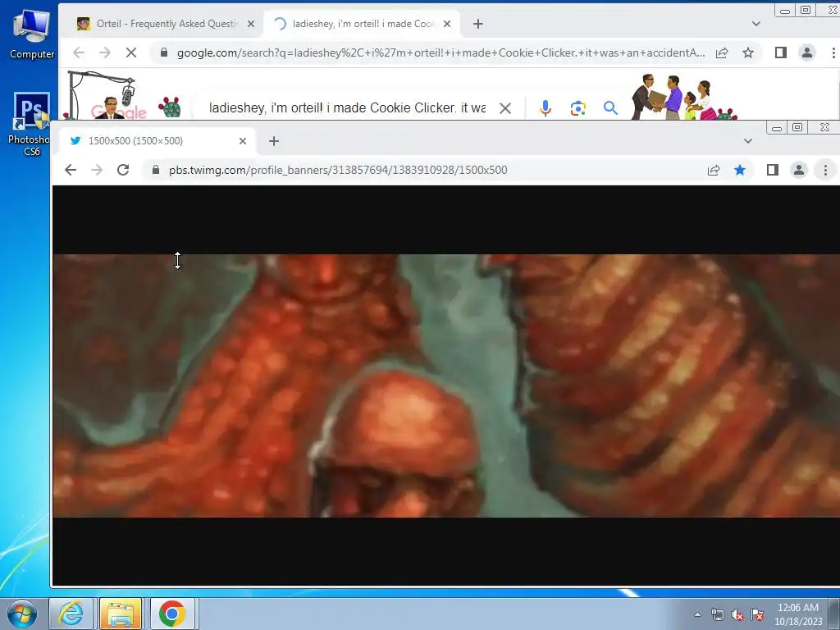Open a new tab in the front Chrome window

pyautogui.click(x=274, y=141)
